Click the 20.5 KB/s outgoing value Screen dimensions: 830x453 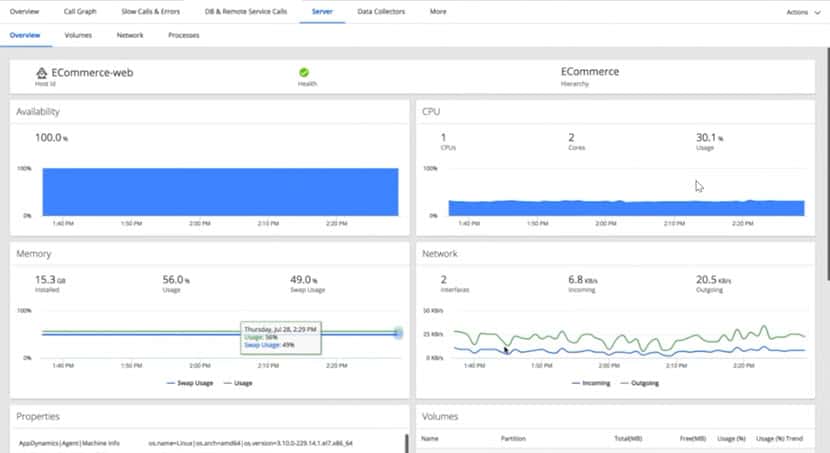(x=714, y=279)
